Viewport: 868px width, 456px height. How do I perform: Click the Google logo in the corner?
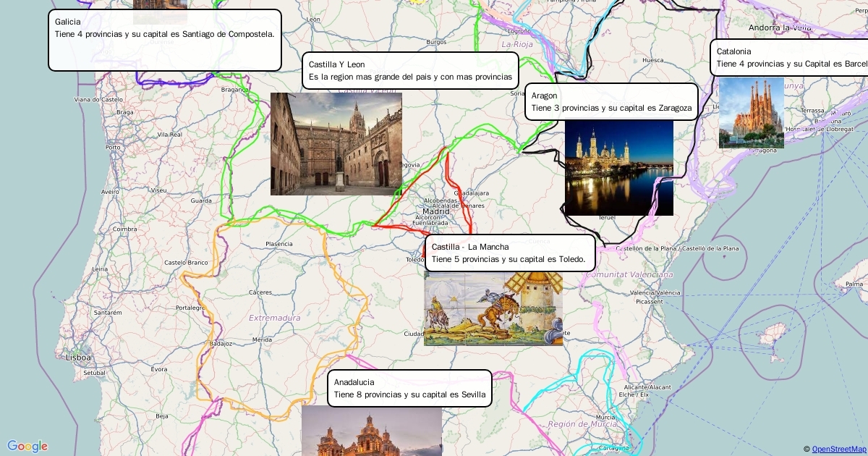pos(27,447)
